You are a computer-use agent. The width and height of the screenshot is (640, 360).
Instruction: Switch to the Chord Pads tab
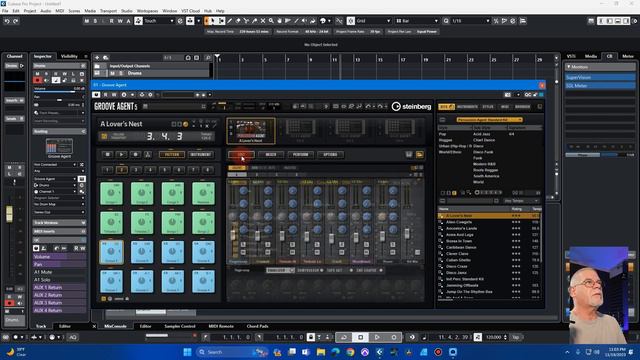[258, 327]
